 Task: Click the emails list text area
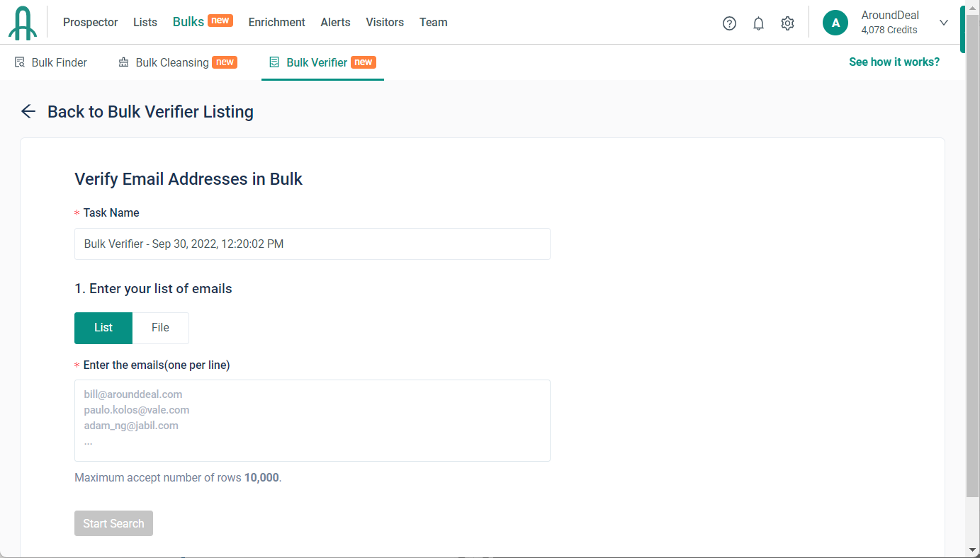tap(312, 421)
